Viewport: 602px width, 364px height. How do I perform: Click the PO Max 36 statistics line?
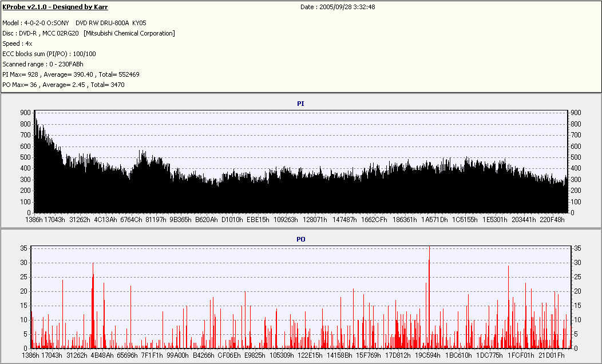[x=64, y=85]
